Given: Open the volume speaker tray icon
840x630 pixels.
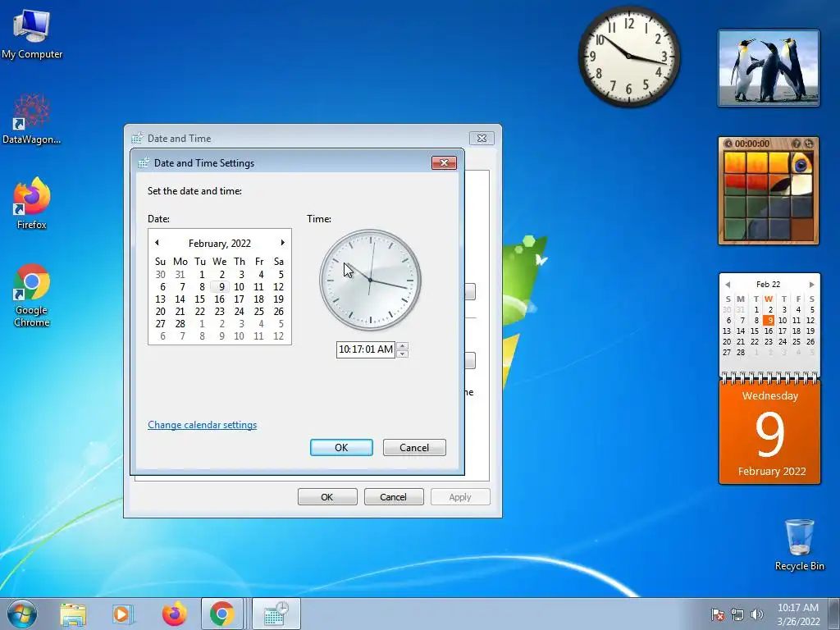Looking at the screenshot, I should pyautogui.click(x=757, y=614).
